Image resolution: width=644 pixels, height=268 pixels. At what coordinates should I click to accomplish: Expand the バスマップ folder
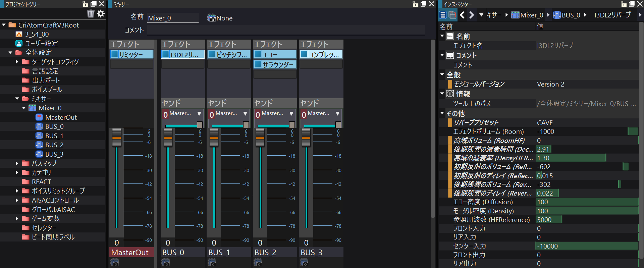17,163
